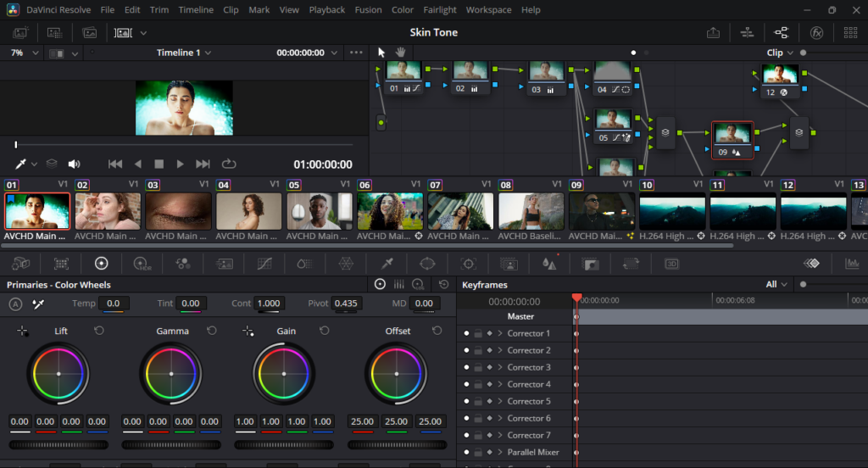Expand Corrector 7 keyframe track
Image resolution: width=868 pixels, height=468 pixels.
pyautogui.click(x=500, y=435)
